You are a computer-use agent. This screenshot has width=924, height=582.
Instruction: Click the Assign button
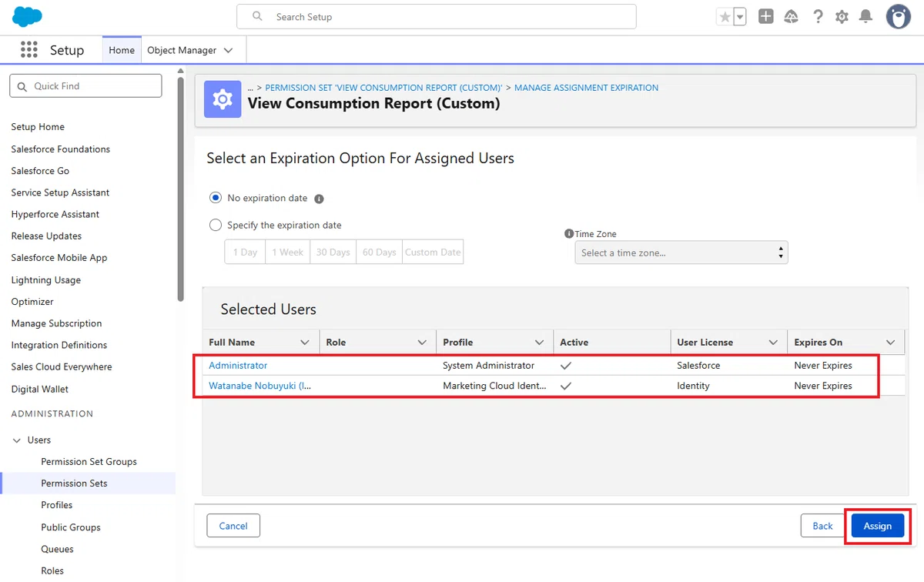point(878,526)
